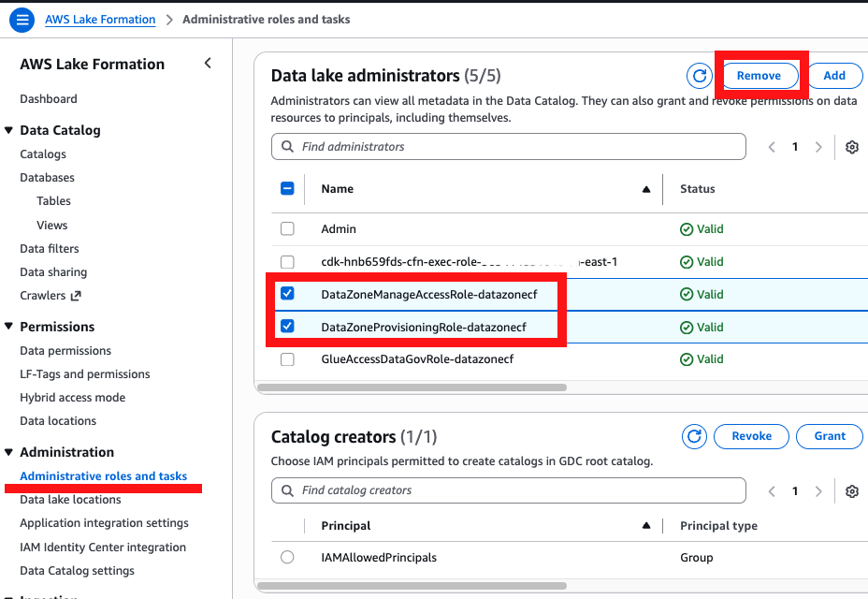Open Data permissions in sidebar
This screenshot has height=599, width=868.
point(65,351)
